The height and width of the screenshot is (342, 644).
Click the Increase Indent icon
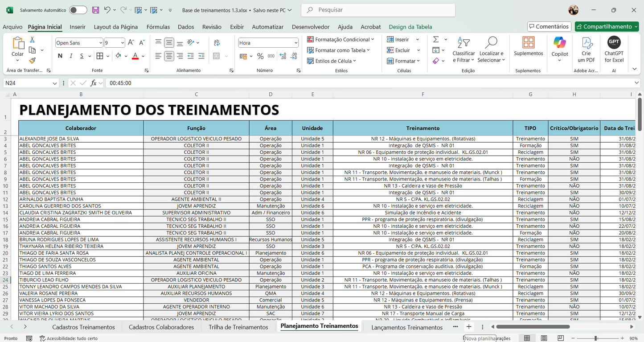pos(201,56)
